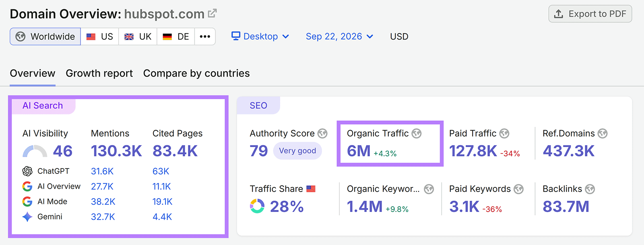Click the Very good score badge
The height and width of the screenshot is (245, 644).
[x=297, y=151]
